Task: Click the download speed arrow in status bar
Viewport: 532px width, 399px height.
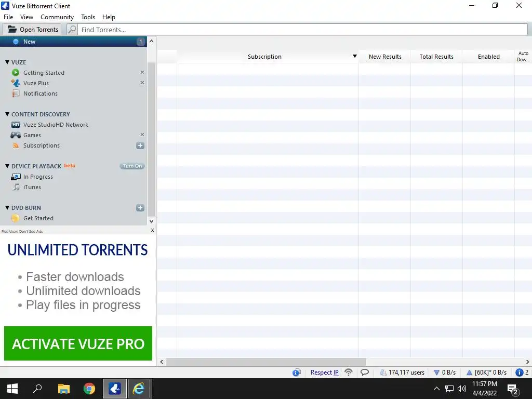Action: (x=436, y=373)
